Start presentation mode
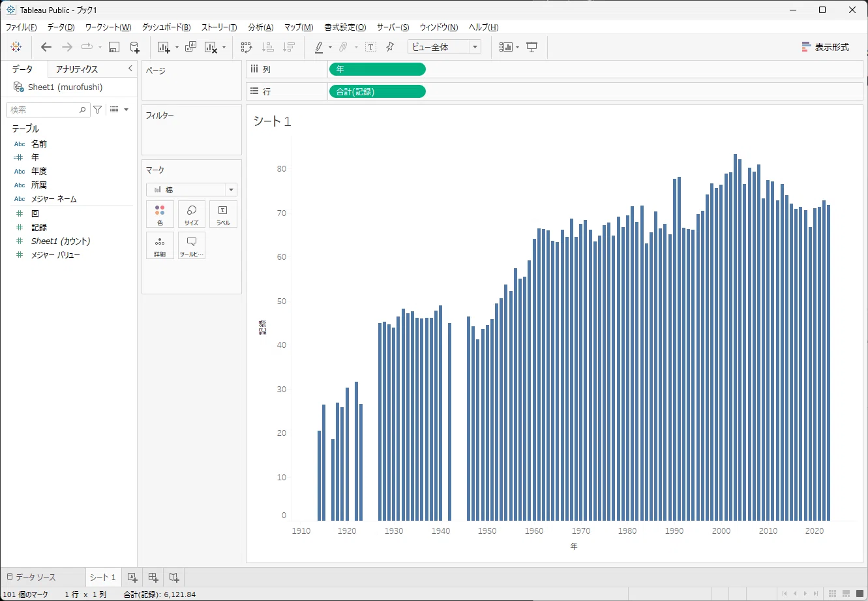Image resolution: width=868 pixels, height=601 pixels. pyautogui.click(x=531, y=47)
